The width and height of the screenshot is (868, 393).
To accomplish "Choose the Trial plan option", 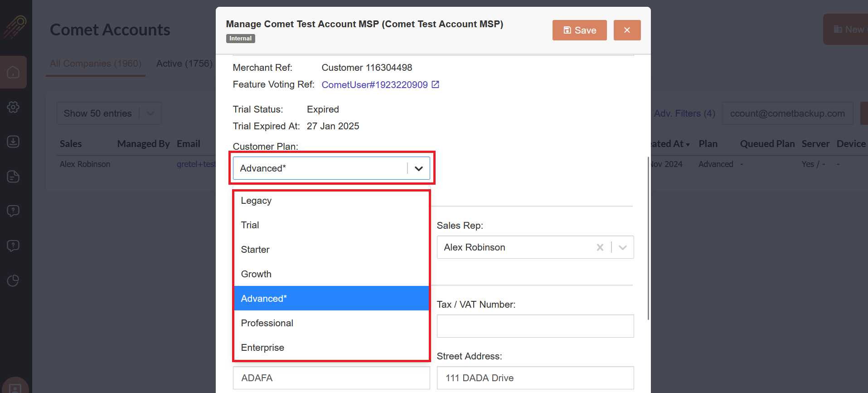I will (x=331, y=225).
